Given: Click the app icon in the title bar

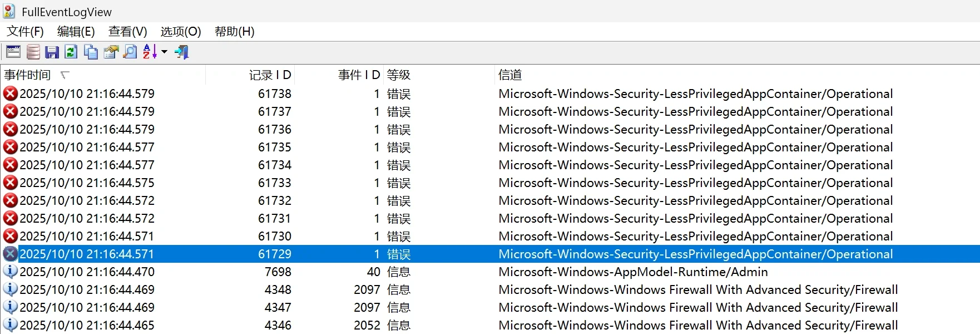Looking at the screenshot, I should pyautogui.click(x=9, y=12).
